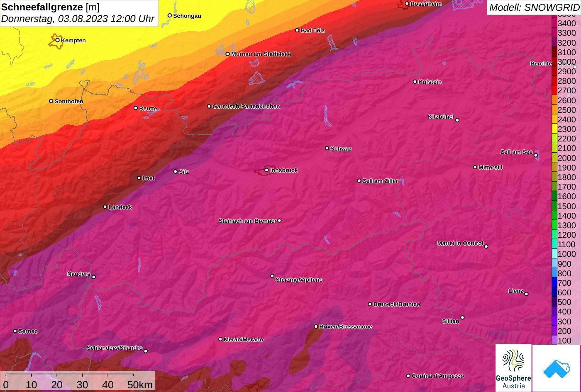Image resolution: width=581 pixels, height=392 pixels.
Task: Click the Nauders marker dot
Action: (x=93, y=277)
